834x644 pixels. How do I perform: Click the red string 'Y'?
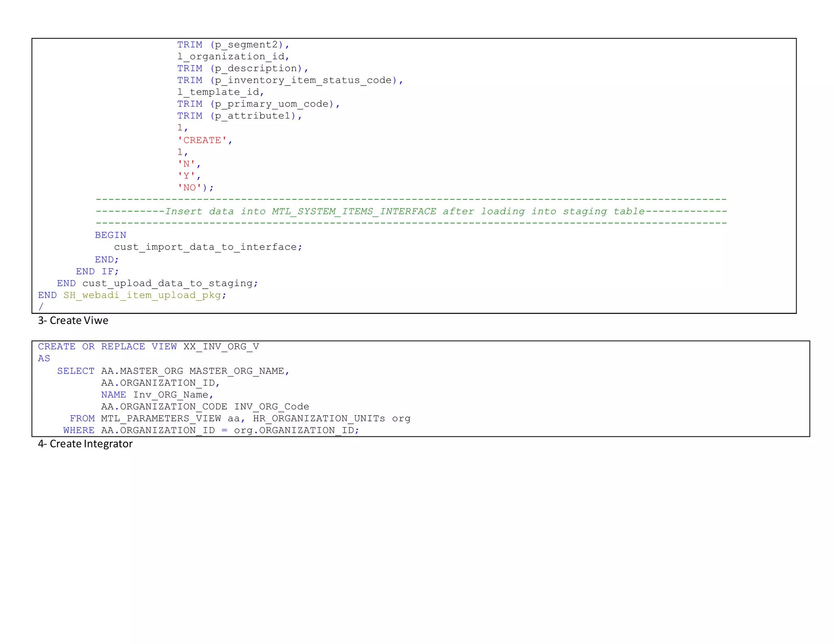(187, 176)
